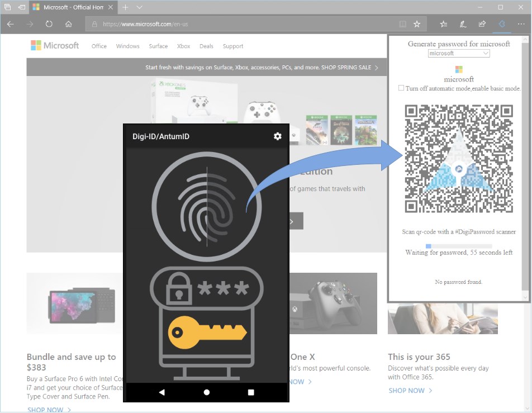Tap the Android home circle button
Viewport: 532px width, 413px height.
207,392
